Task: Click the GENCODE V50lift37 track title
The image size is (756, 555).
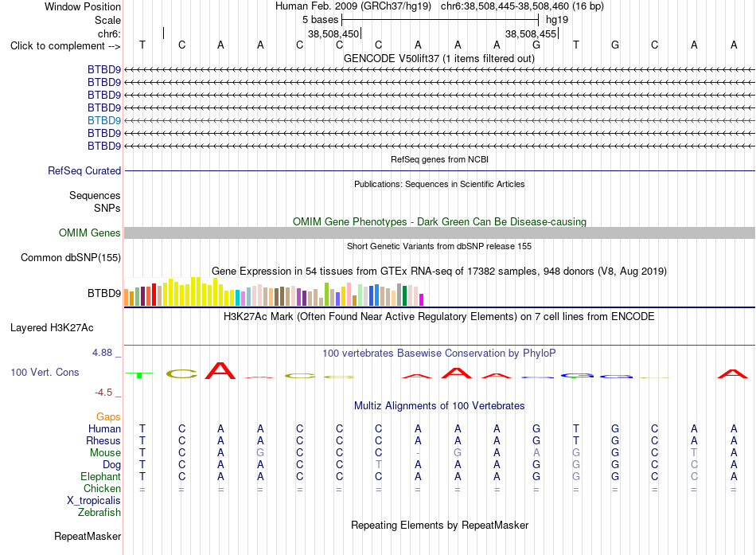Action: (x=439, y=58)
